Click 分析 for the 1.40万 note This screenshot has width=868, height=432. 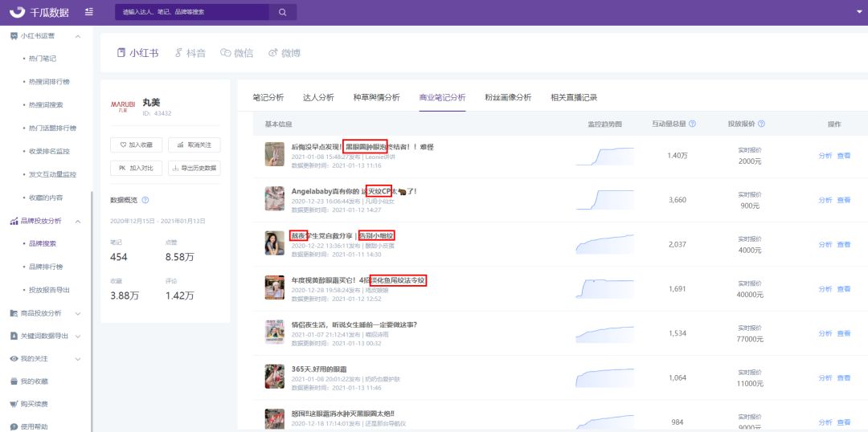click(x=825, y=156)
